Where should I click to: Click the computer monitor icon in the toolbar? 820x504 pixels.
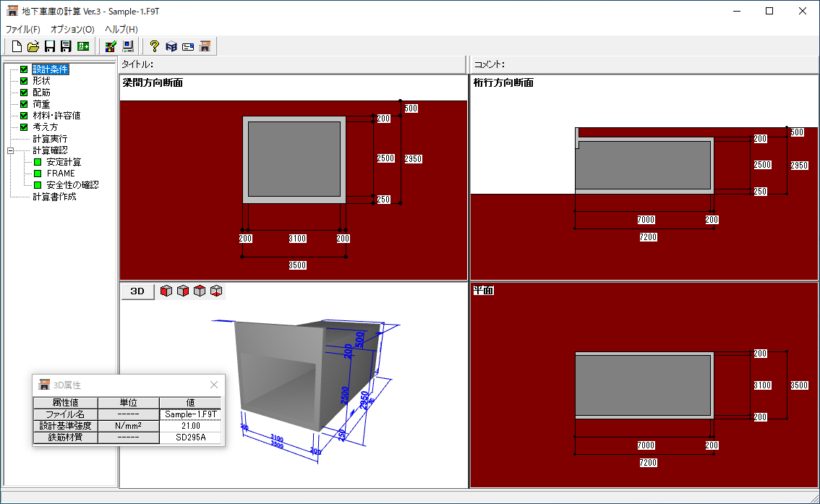[x=127, y=46]
